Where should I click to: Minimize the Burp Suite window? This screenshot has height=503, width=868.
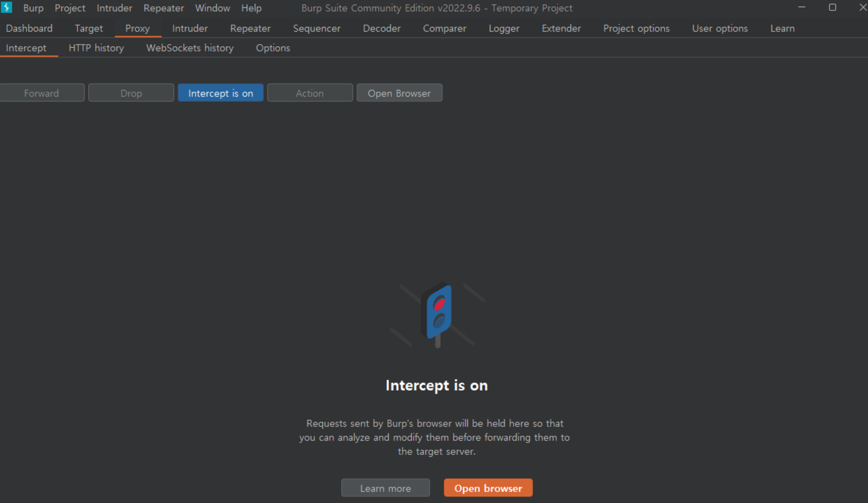[801, 7]
